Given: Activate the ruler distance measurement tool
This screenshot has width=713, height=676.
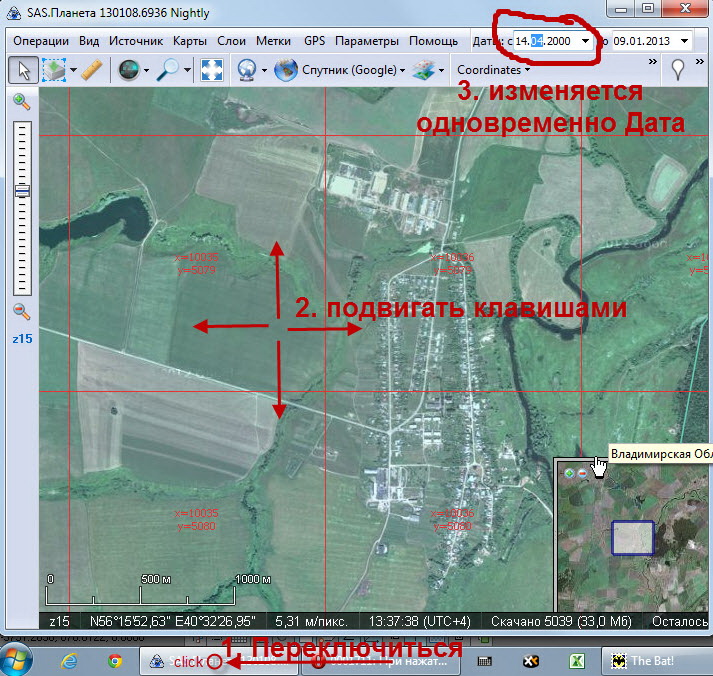Looking at the screenshot, I should (91, 70).
